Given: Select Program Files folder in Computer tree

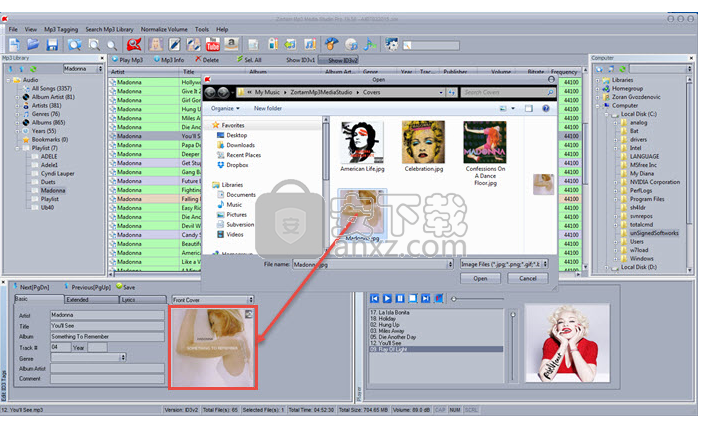Looking at the screenshot, I should 647,199.
